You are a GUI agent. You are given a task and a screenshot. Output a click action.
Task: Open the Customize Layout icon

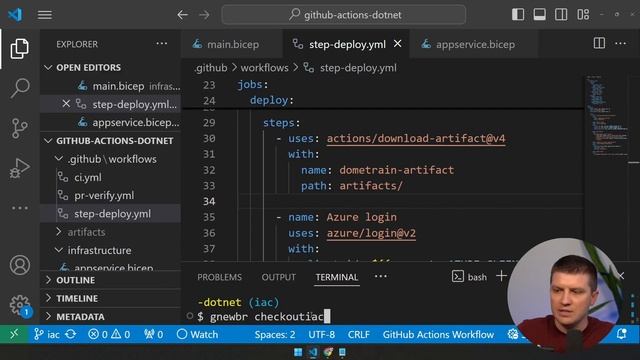(583, 15)
